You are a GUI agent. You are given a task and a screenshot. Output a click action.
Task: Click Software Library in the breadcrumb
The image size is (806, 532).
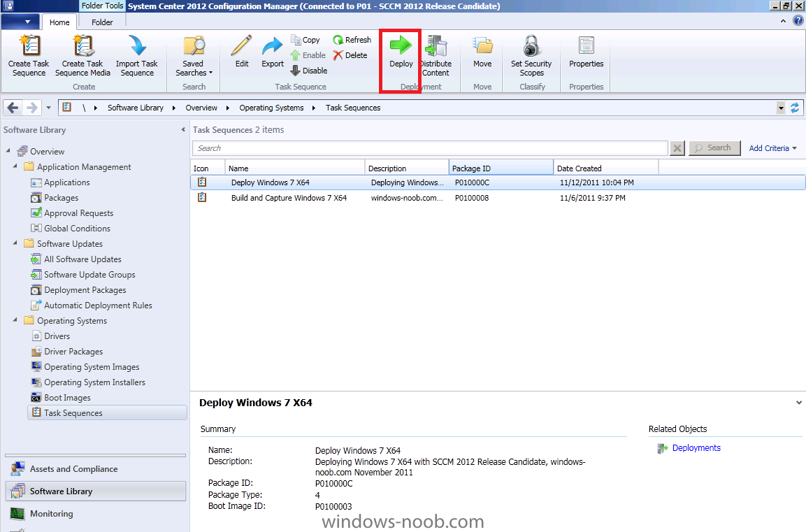(136, 108)
